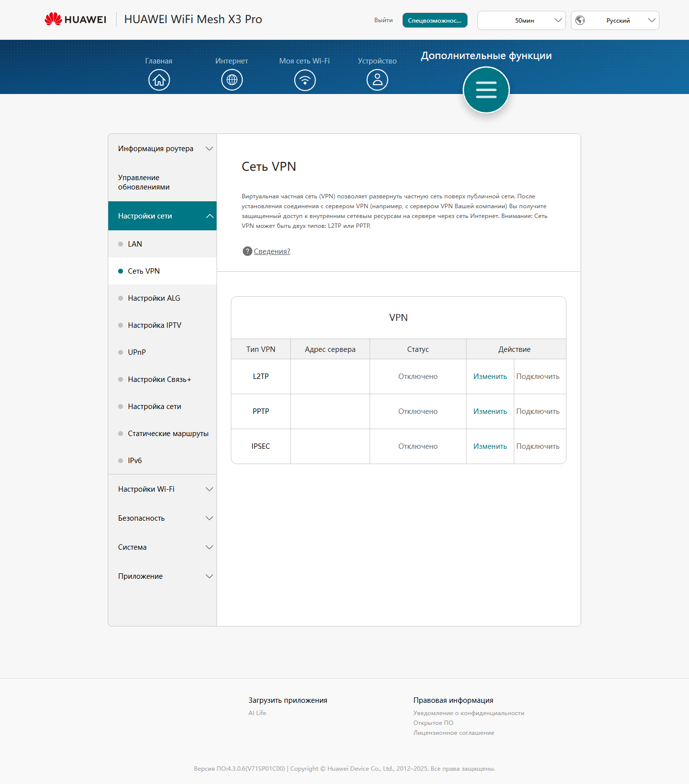Click the IPSEC type cell

coord(261,446)
